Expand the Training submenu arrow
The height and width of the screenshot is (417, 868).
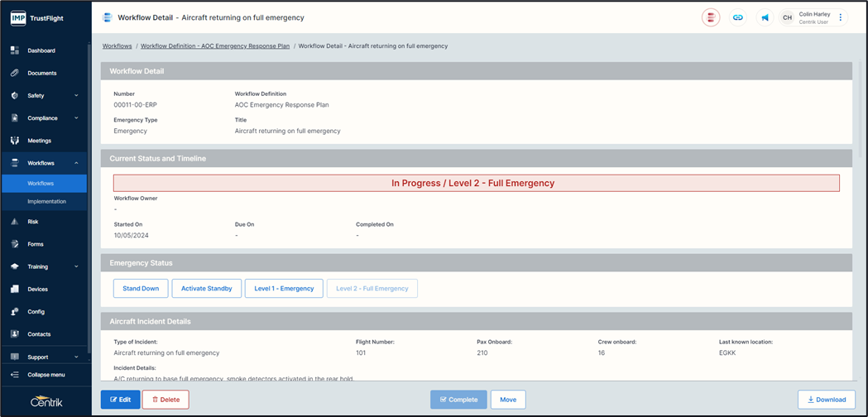pyautogui.click(x=76, y=267)
